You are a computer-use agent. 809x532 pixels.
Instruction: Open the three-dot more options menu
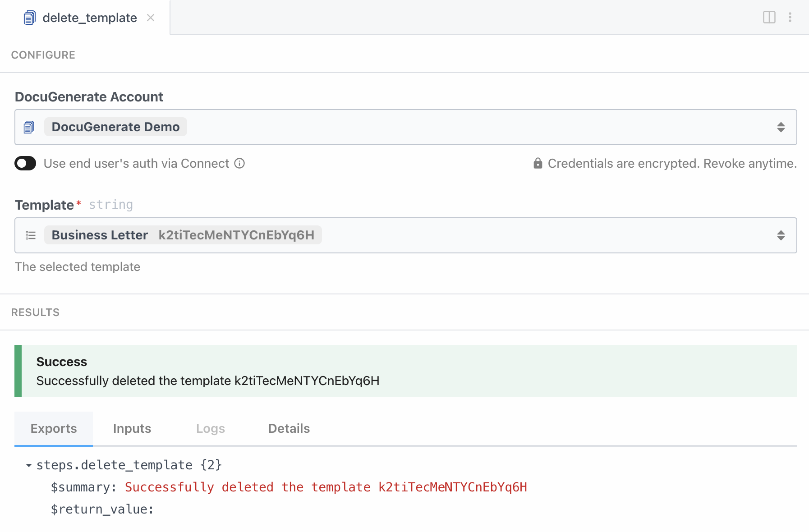click(790, 17)
